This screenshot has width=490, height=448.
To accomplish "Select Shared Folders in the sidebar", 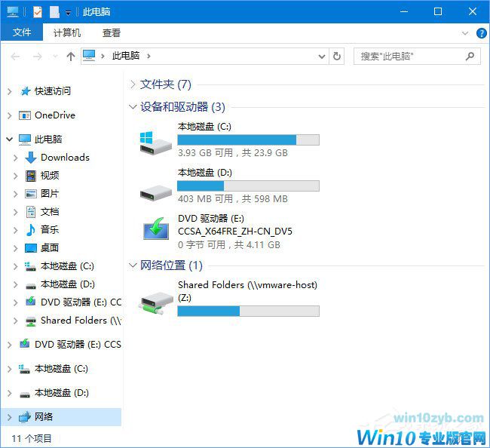I will (x=81, y=321).
